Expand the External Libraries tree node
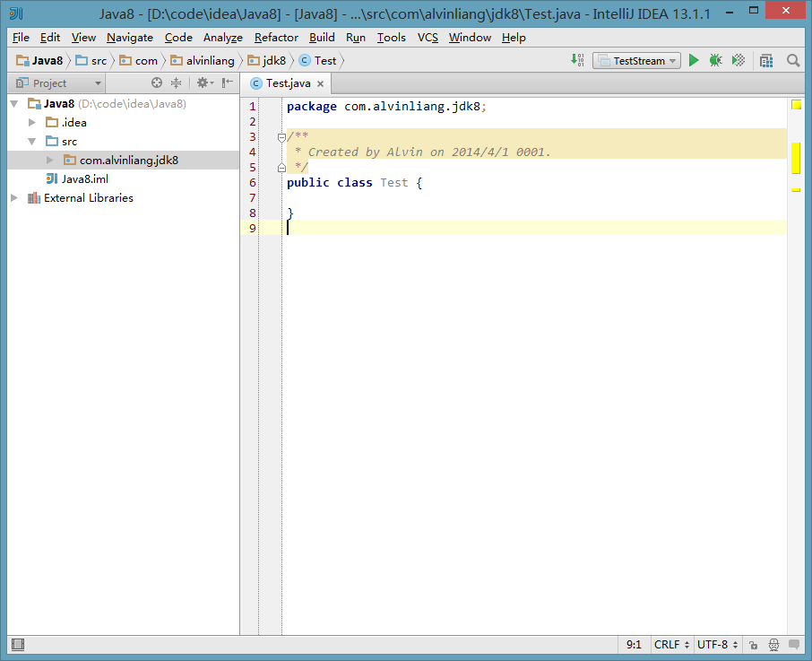The image size is (812, 661). (x=14, y=198)
